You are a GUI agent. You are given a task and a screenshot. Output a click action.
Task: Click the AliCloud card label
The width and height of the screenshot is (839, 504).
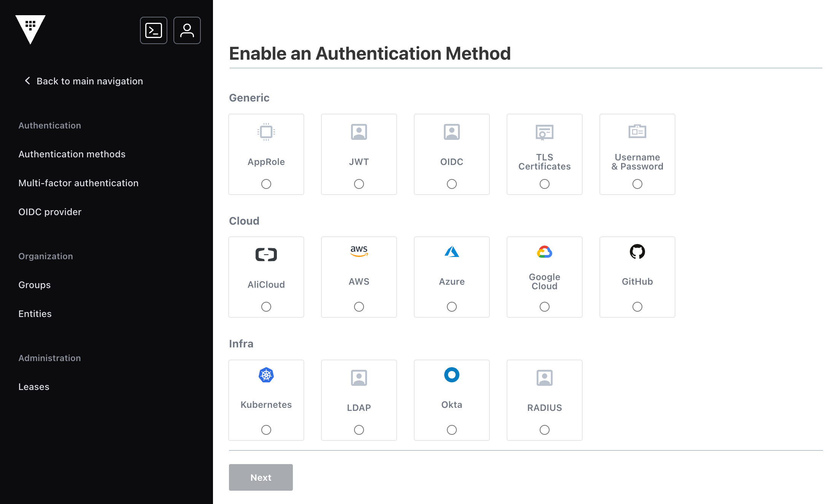[266, 285]
